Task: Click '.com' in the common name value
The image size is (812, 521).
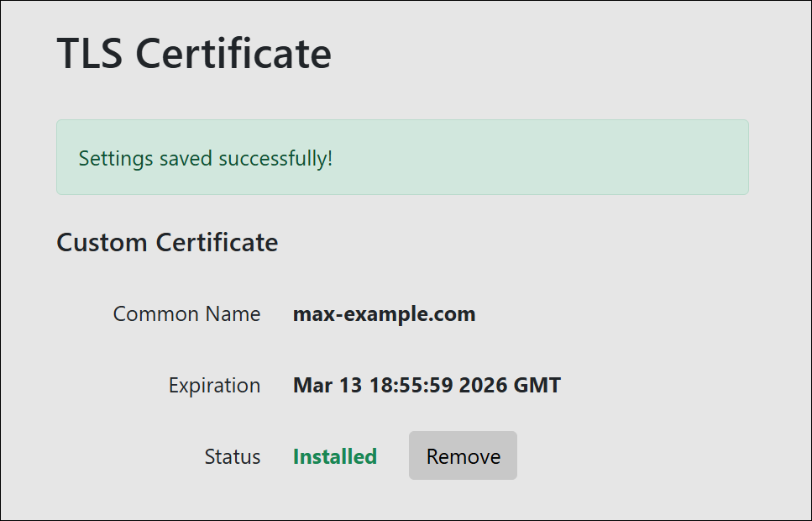Action: coord(455,314)
